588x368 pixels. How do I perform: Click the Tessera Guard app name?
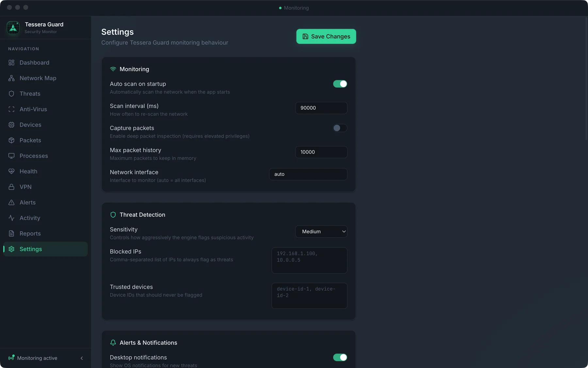tap(44, 25)
